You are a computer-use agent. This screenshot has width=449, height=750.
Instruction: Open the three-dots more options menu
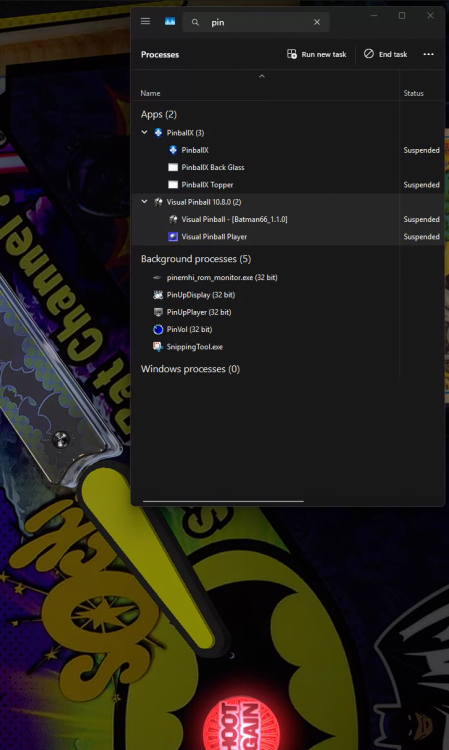click(428, 55)
